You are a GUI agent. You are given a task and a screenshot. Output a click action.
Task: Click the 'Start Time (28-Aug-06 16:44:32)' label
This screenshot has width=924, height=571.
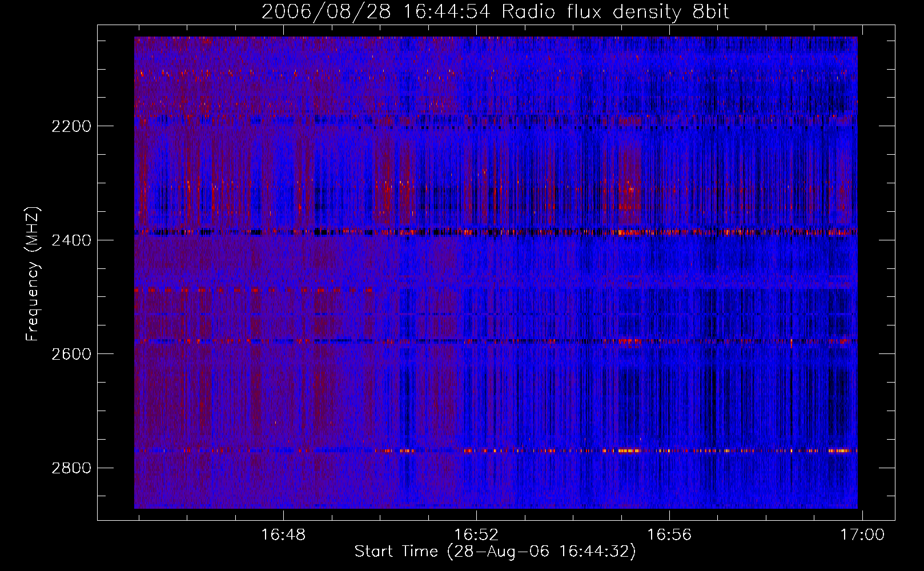(x=495, y=552)
